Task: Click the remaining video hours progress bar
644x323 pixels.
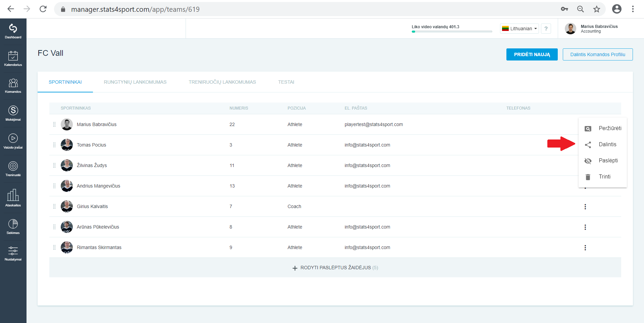Action: click(452, 32)
